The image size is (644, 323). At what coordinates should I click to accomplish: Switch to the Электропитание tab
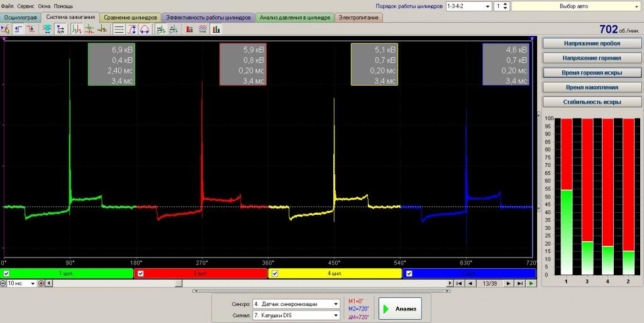(x=358, y=18)
